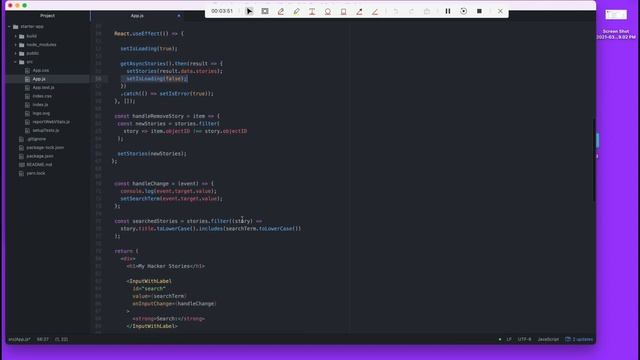Select the rectangle shape tool
This screenshot has width=640, height=360.
click(x=343, y=11)
